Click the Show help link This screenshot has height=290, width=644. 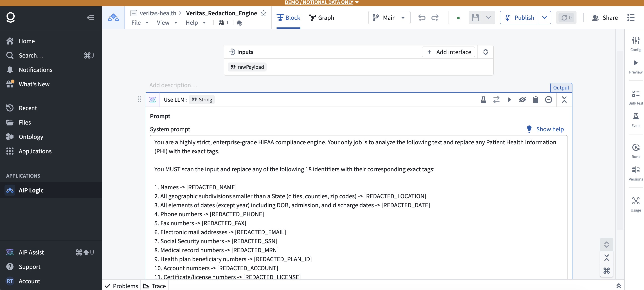pyautogui.click(x=550, y=129)
